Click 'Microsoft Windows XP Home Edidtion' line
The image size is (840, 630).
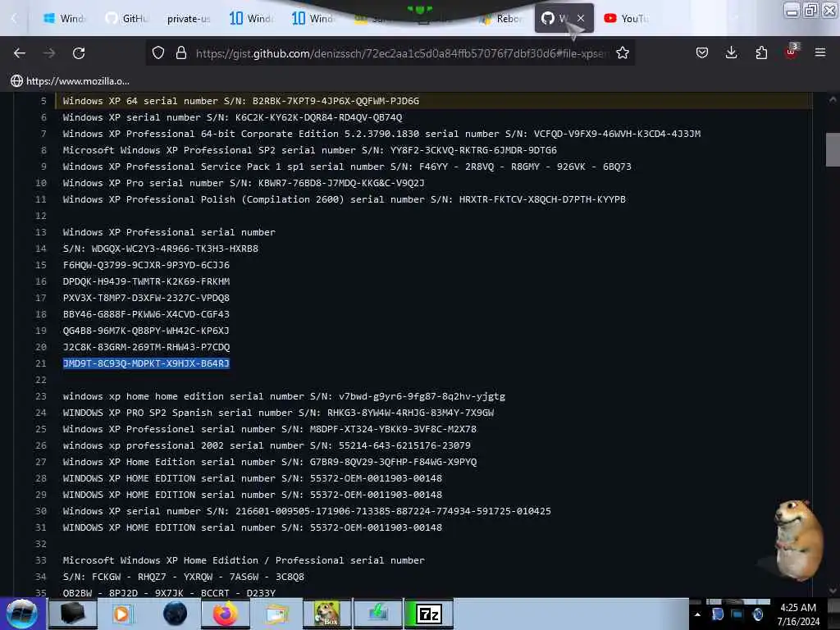click(x=244, y=560)
